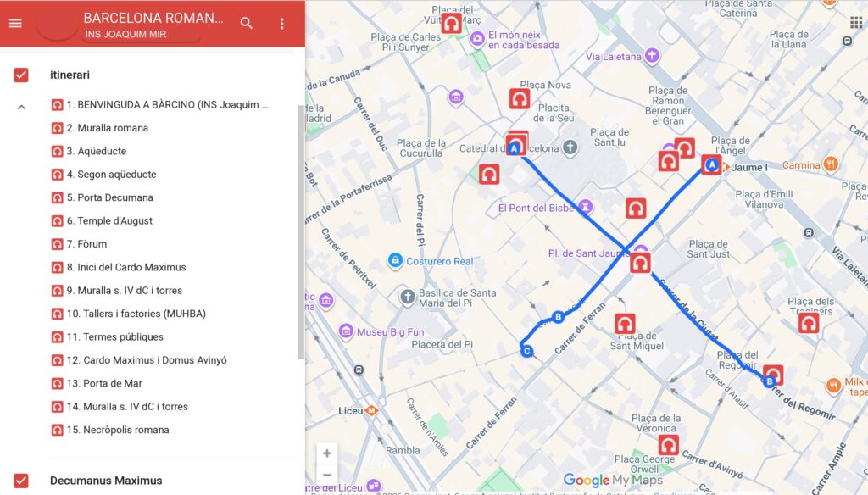The image size is (868, 495).
Task: Click the Carmina restaurant marker
Action: coord(832,164)
